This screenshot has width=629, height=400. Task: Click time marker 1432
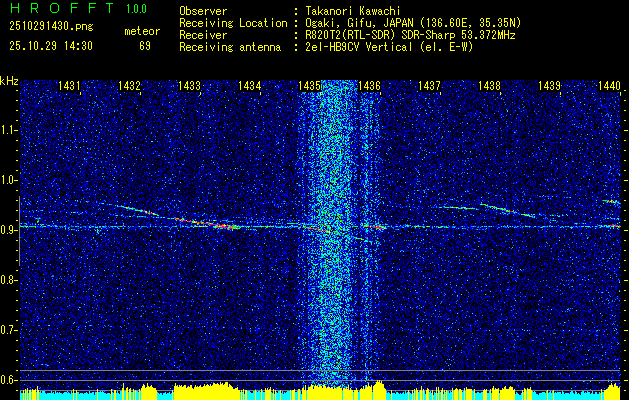pyautogui.click(x=130, y=85)
